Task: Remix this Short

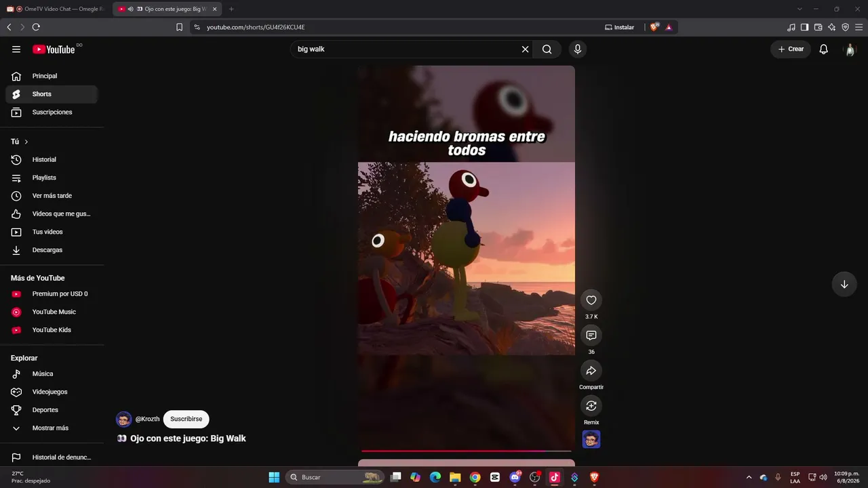Action: point(591,406)
